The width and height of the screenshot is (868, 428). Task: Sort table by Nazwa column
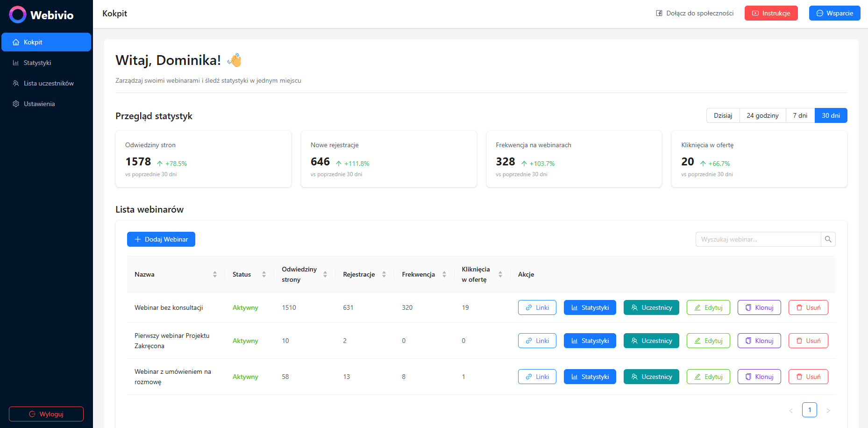coord(215,274)
